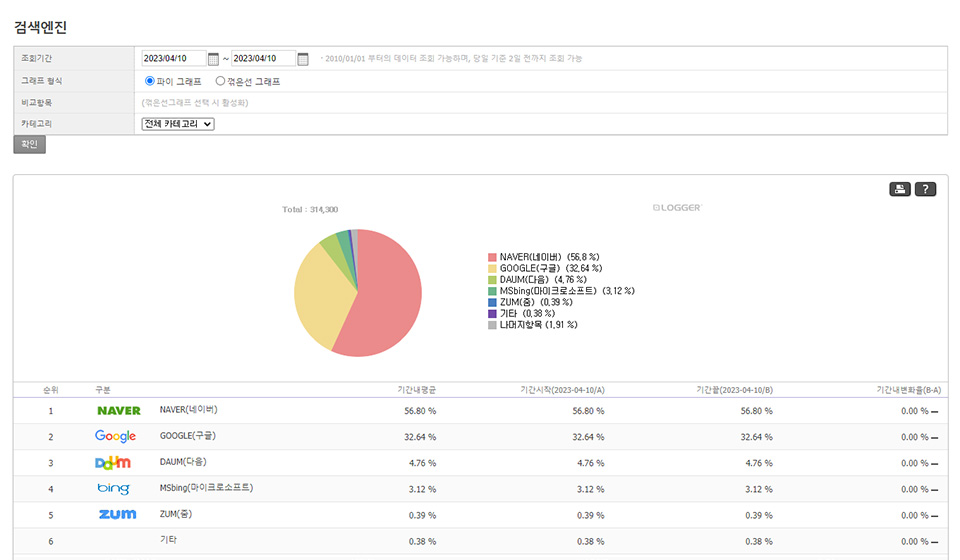Select the 파이 그래프 radio button
Image resolution: width=960 pixels, height=560 pixels.
[149, 81]
